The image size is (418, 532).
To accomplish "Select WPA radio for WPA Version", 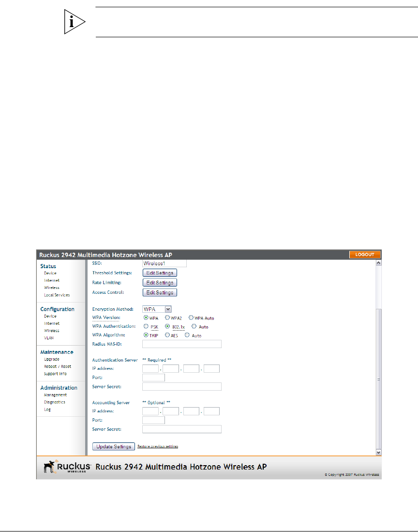I will pyautogui.click(x=146, y=318).
